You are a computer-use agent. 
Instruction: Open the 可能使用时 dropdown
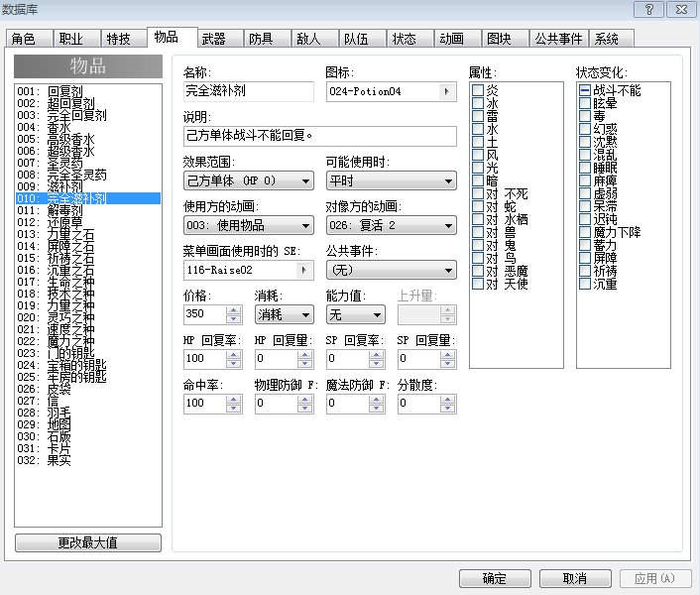[392, 180]
